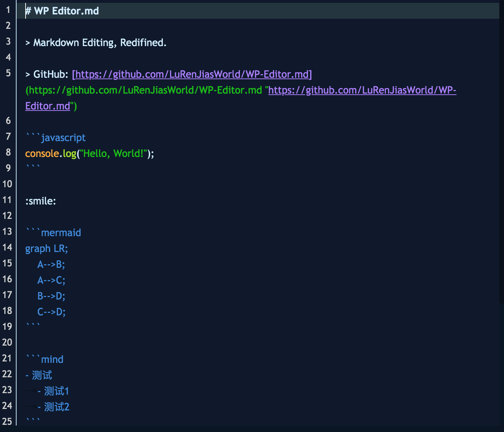Viewport: 504px width, 432px height.
Task: Select line number 10 in the gutter
Action: point(7,184)
